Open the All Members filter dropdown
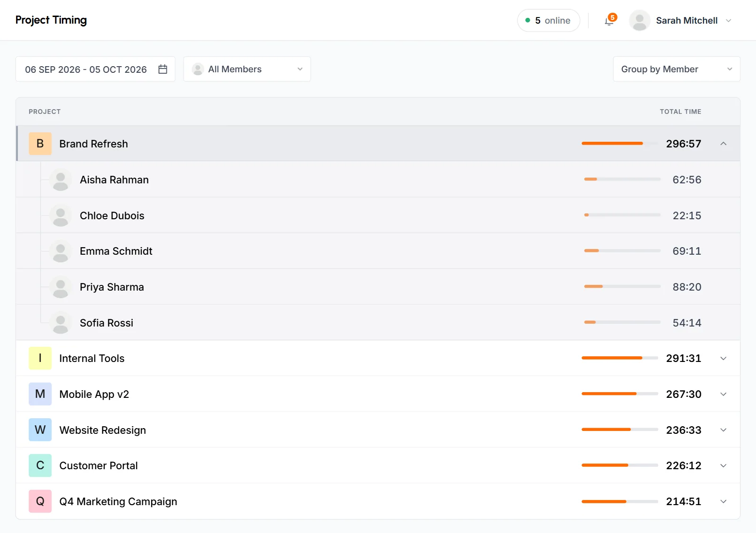 click(x=247, y=69)
